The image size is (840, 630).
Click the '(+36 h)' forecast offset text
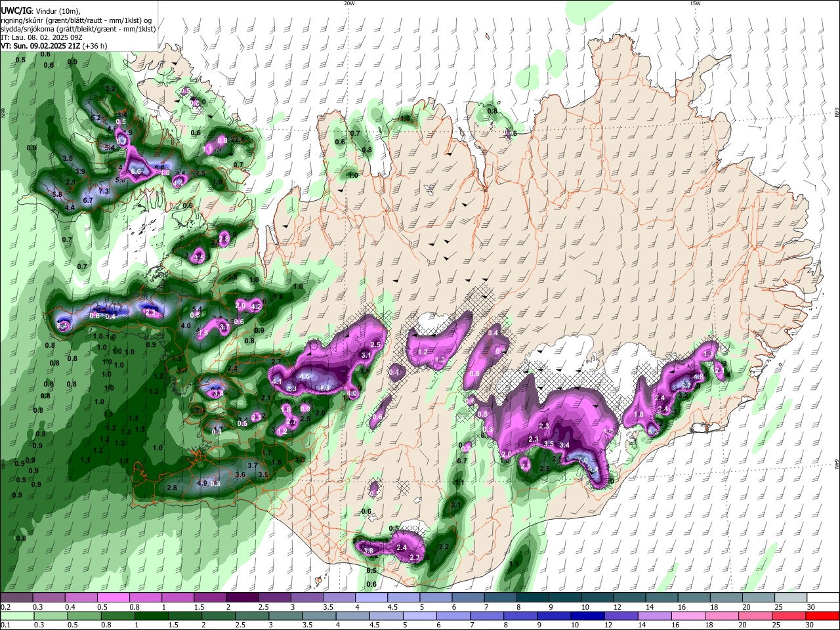[94, 46]
